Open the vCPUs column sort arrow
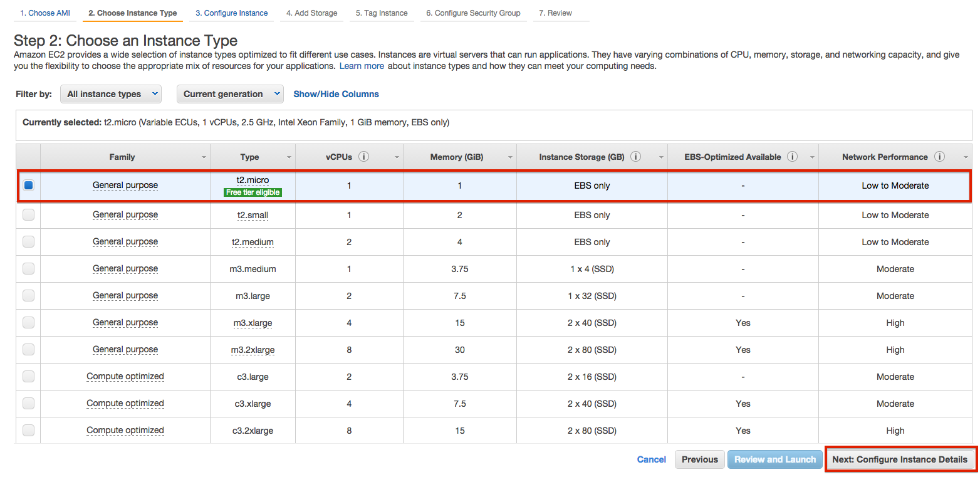 pyautogui.click(x=397, y=157)
